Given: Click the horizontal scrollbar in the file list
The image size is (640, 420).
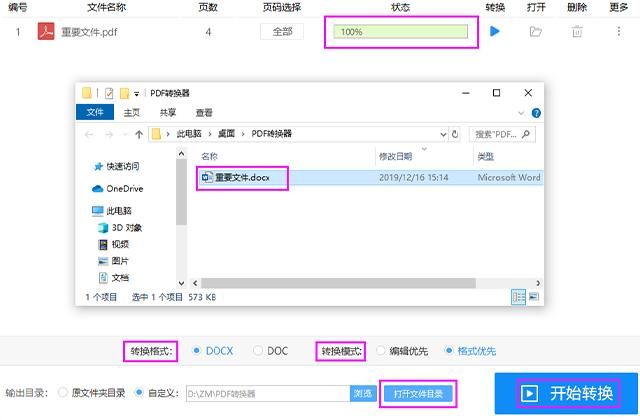Looking at the screenshot, I should click(338, 283).
